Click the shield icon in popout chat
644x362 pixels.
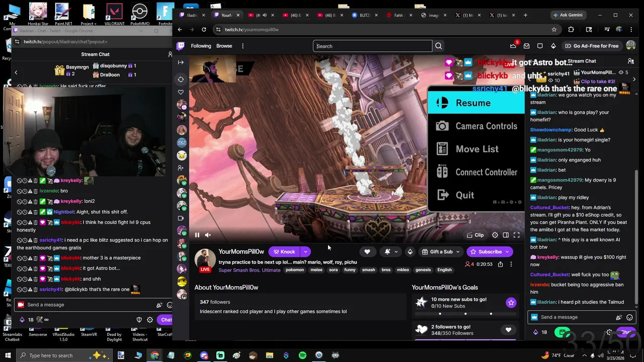(x=139, y=320)
